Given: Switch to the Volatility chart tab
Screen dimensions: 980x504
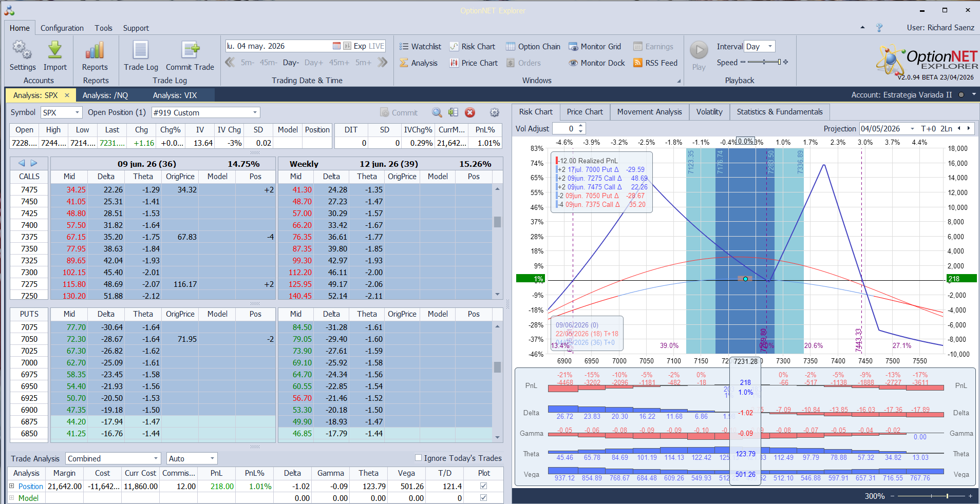Looking at the screenshot, I should (709, 112).
